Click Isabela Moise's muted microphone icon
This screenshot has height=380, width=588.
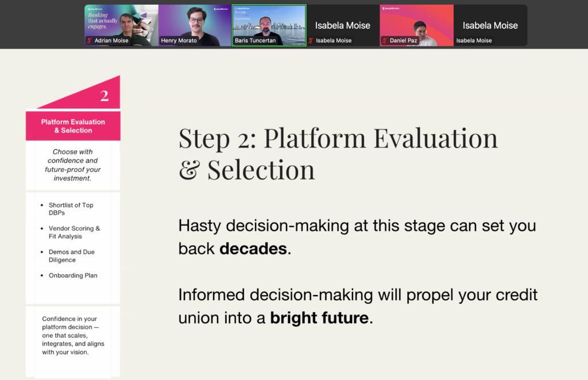pyautogui.click(x=311, y=41)
